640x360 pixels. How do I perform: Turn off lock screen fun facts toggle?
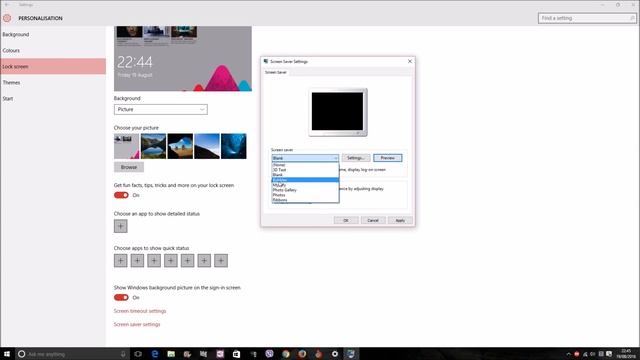pos(121,195)
